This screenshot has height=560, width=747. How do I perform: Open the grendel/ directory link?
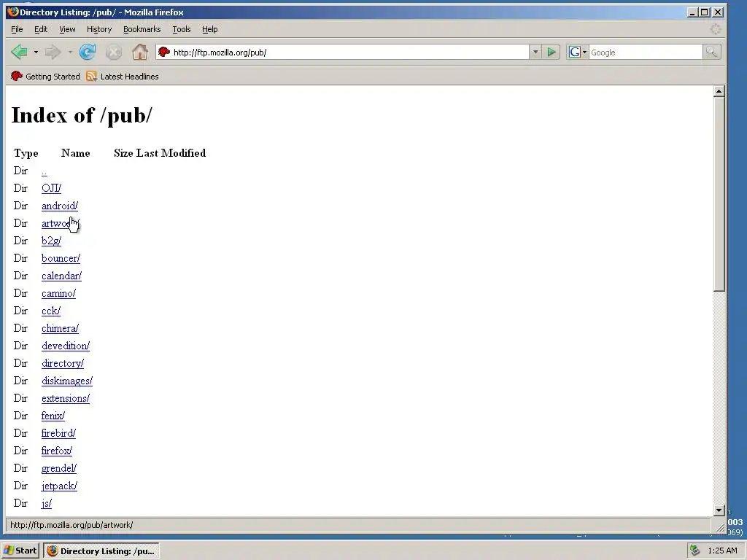[x=59, y=469]
